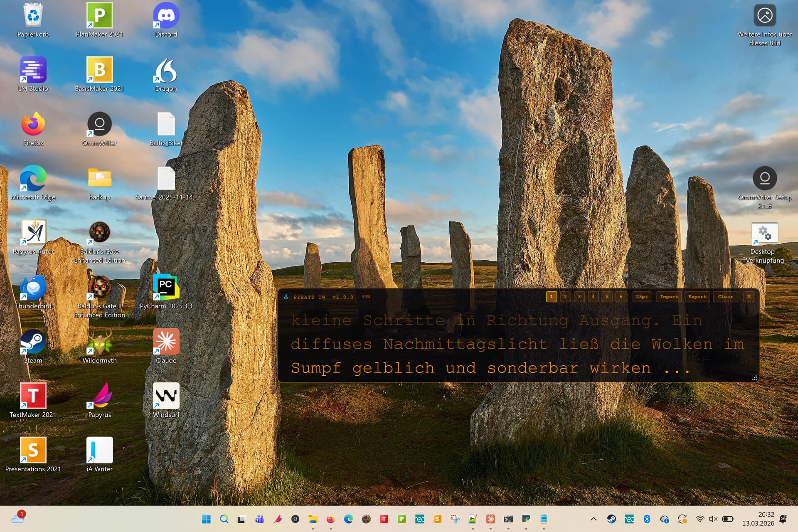Click the Export button
Viewport: 798px width, 532px height.
pos(697,297)
